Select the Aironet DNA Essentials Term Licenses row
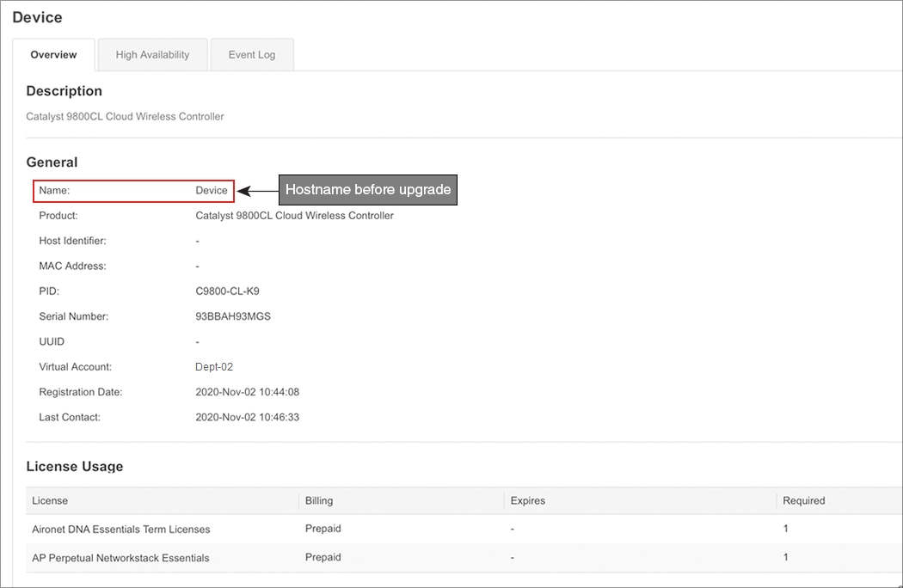The width and height of the screenshot is (903, 588). pyautogui.click(x=464, y=529)
